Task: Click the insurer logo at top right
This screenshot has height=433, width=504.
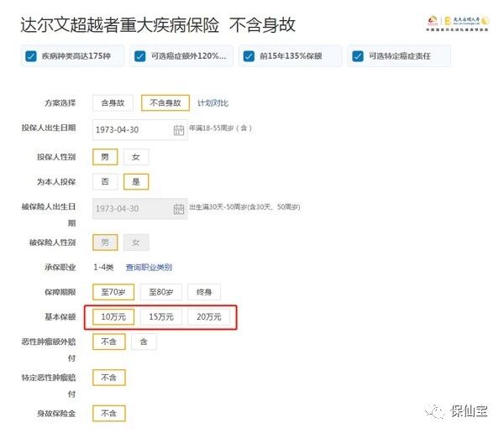Action: [458, 23]
